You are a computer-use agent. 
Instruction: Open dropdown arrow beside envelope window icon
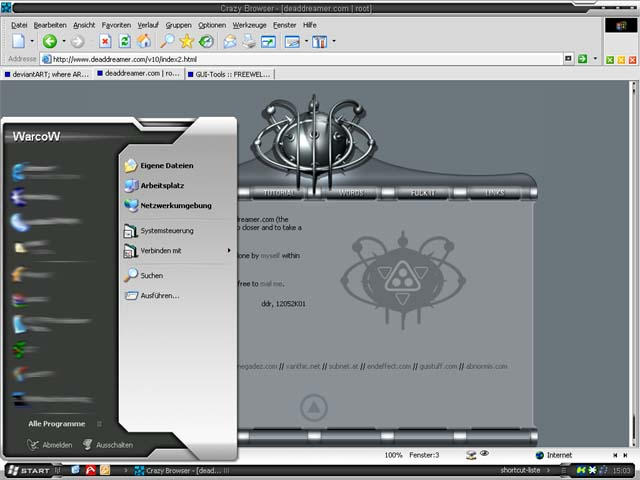coord(306,41)
